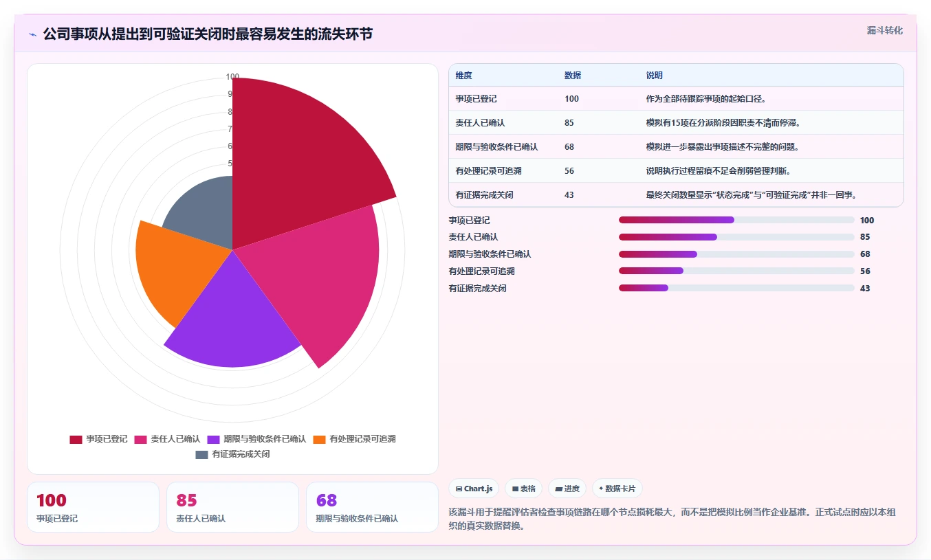Click the 漏斗转化 label in header
The height and width of the screenshot is (560, 931).
[884, 31]
